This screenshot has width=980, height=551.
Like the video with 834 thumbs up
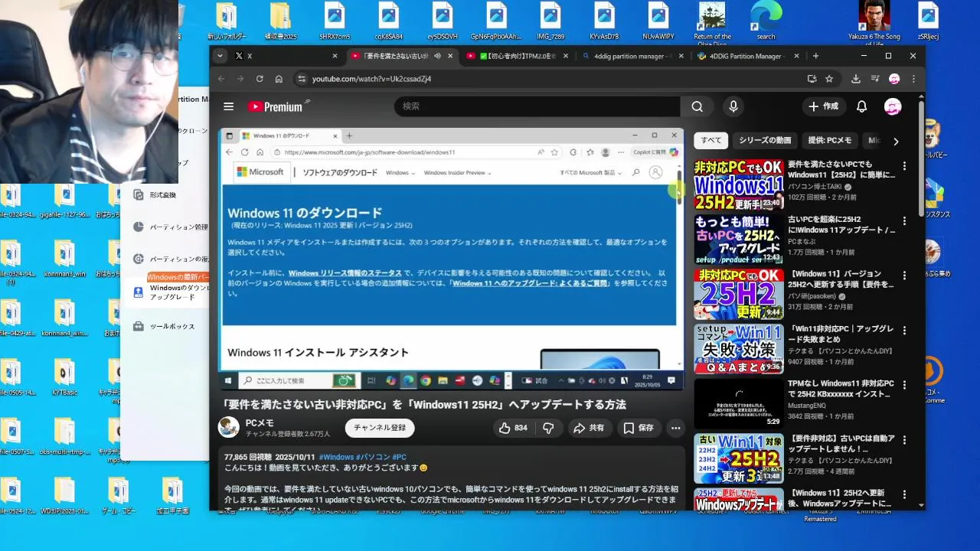coord(513,428)
